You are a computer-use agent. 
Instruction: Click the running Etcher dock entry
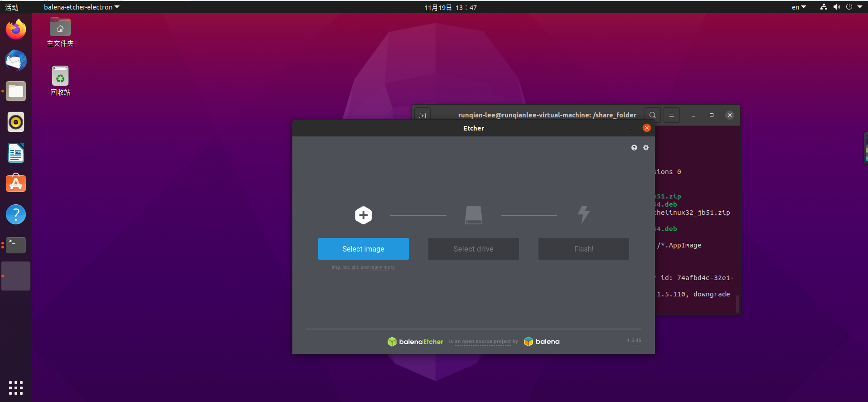pyautogui.click(x=16, y=276)
